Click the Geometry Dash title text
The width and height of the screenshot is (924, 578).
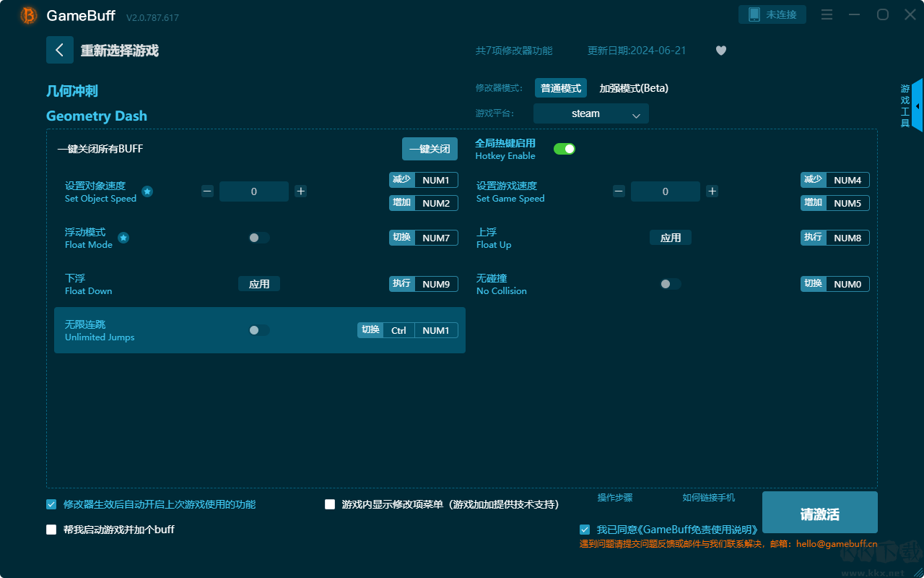[97, 116]
